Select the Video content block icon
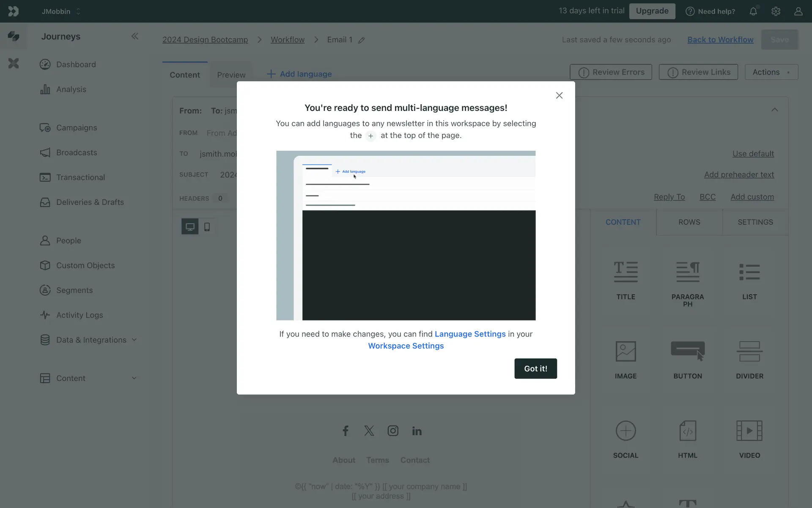Image resolution: width=812 pixels, height=508 pixels. pos(749,431)
